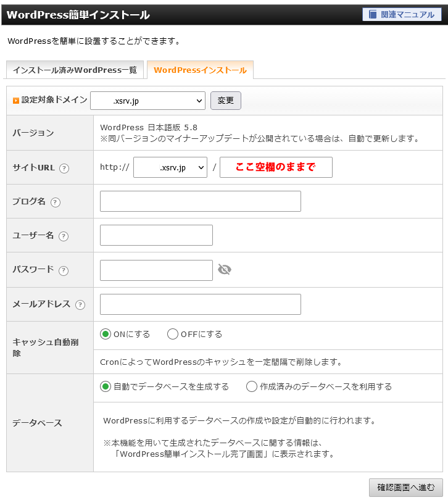Click 確認画面へ進む button
This screenshot has height=500, width=448.
coord(405,487)
